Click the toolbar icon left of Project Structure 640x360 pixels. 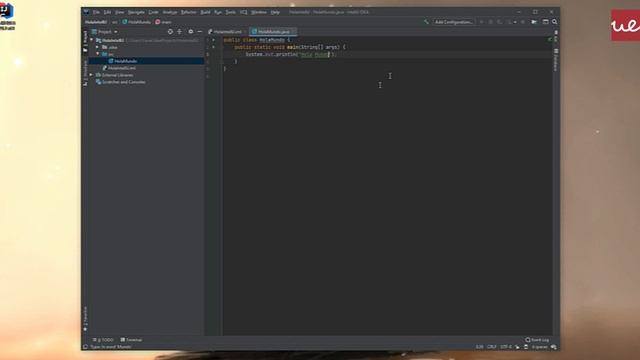534,22
